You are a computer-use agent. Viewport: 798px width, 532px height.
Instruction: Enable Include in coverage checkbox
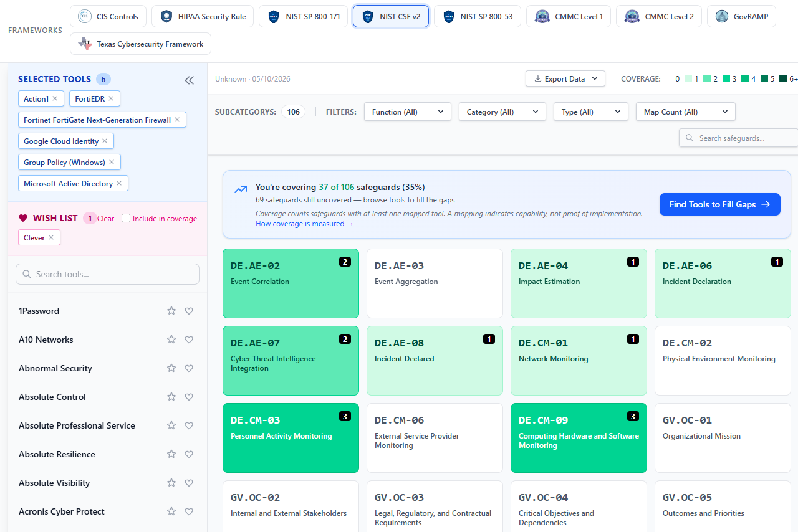126,218
